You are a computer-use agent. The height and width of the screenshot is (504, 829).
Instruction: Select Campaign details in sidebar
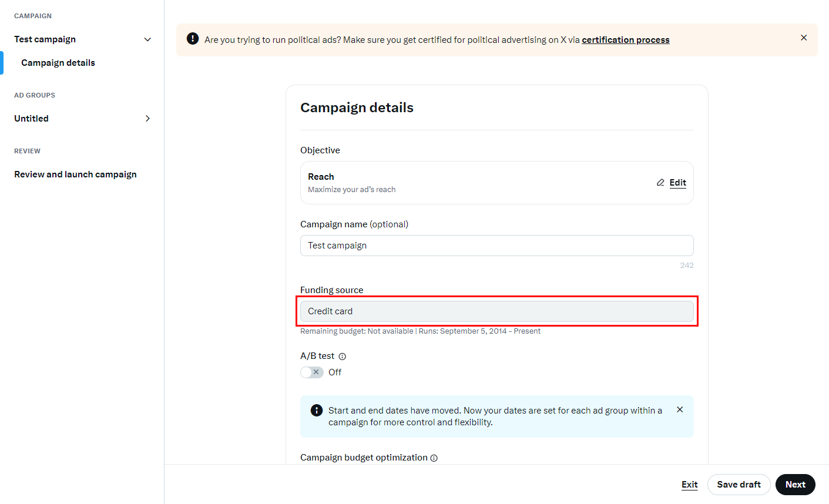(x=58, y=63)
